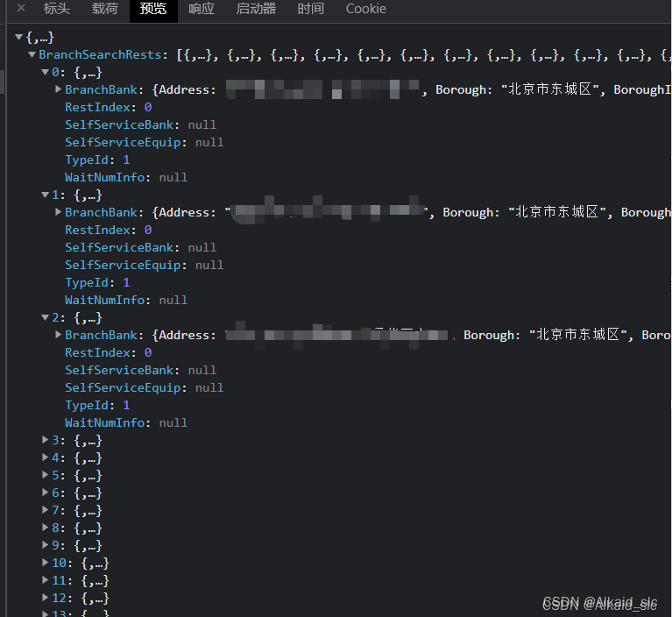Switch to the 响应 tab

[x=202, y=9]
